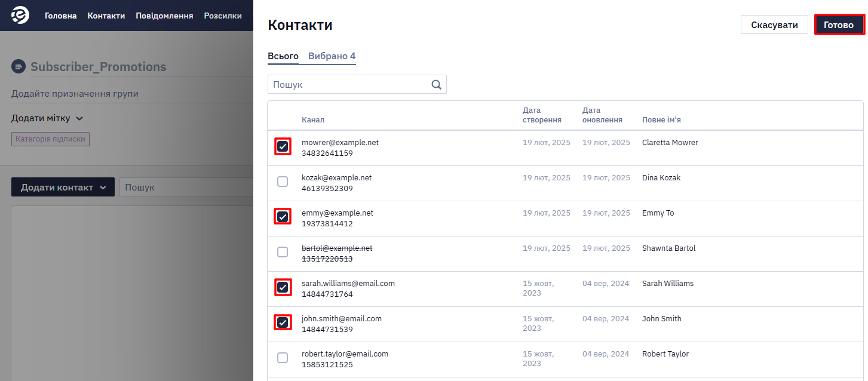Screen dimensions: 868x381
Task: Switch to the Вибрано 4 tab
Action: point(332,56)
